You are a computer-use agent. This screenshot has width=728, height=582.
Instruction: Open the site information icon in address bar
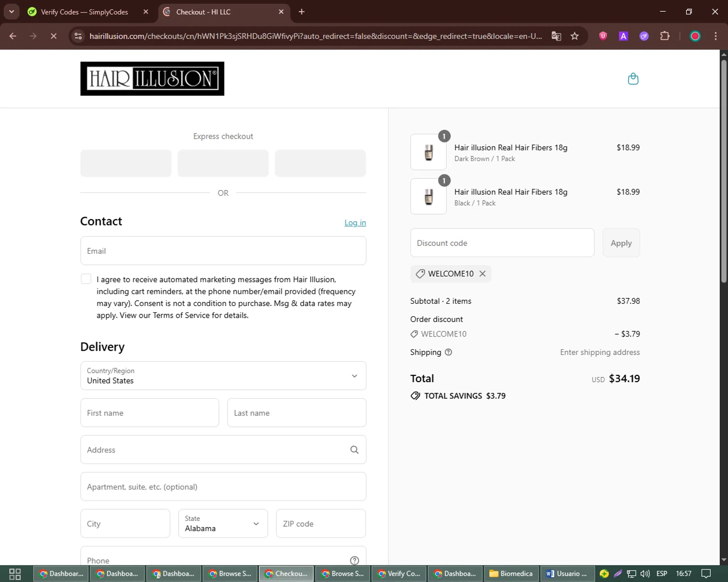tap(78, 36)
